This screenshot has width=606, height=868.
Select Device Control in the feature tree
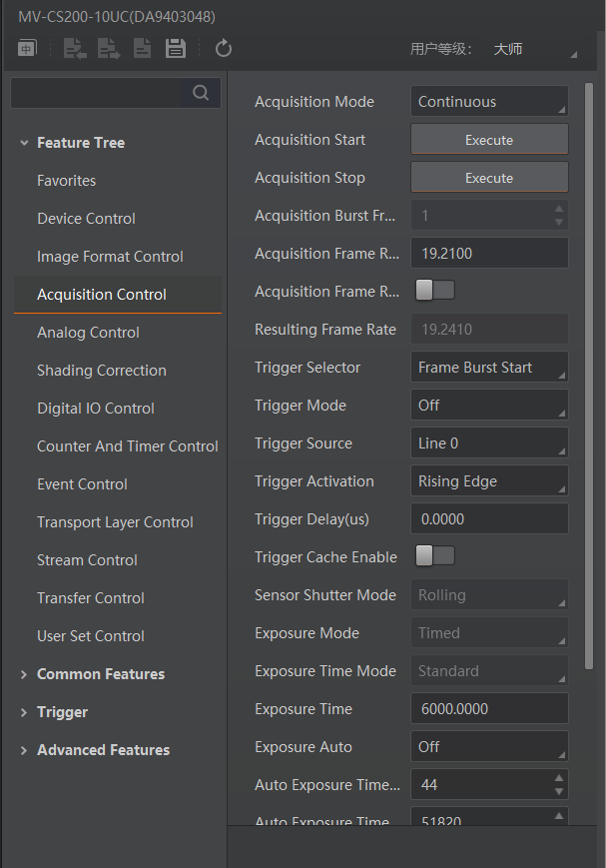[x=86, y=219]
